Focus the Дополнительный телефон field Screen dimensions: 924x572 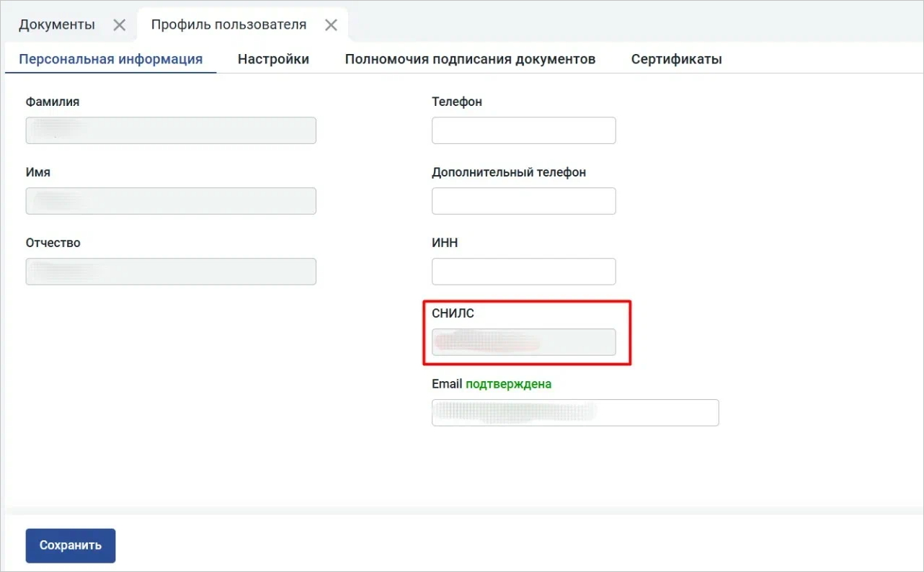523,201
